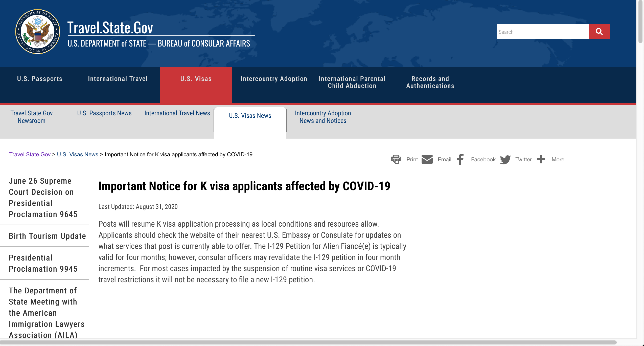The height and width of the screenshot is (346, 644).
Task: Switch to International Travel News tab
Action: click(x=177, y=113)
